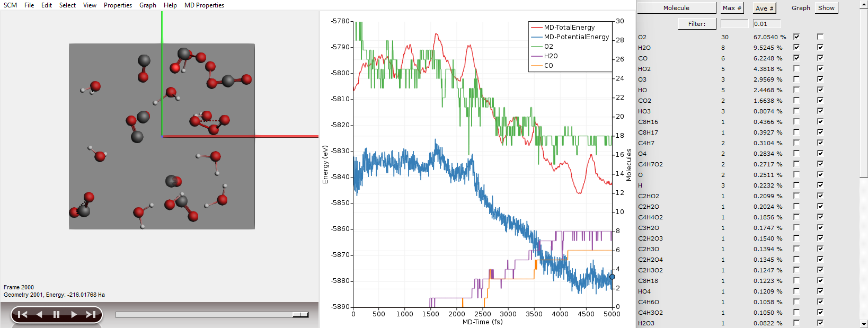Enable the Show checkbox for O2
The width and height of the screenshot is (868, 328).
point(820,37)
